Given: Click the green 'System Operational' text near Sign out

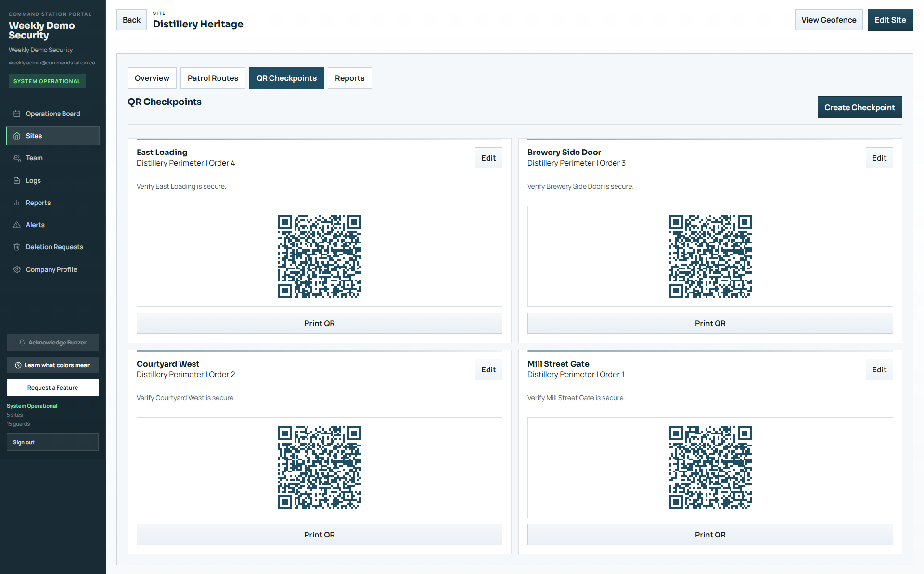Looking at the screenshot, I should 32,406.
